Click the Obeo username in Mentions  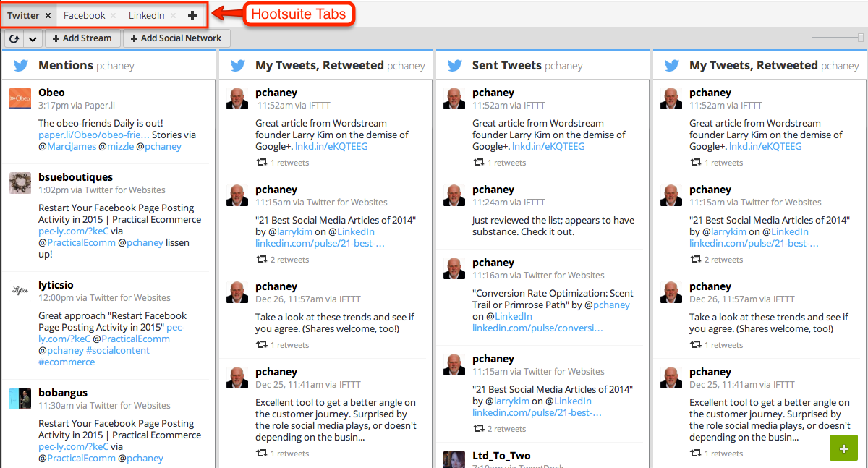[x=51, y=93]
